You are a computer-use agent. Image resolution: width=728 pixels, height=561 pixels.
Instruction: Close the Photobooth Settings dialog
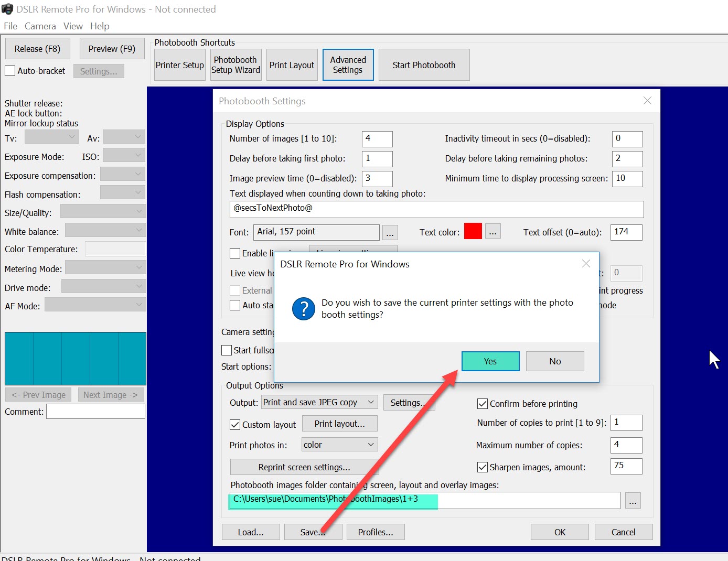point(647,101)
